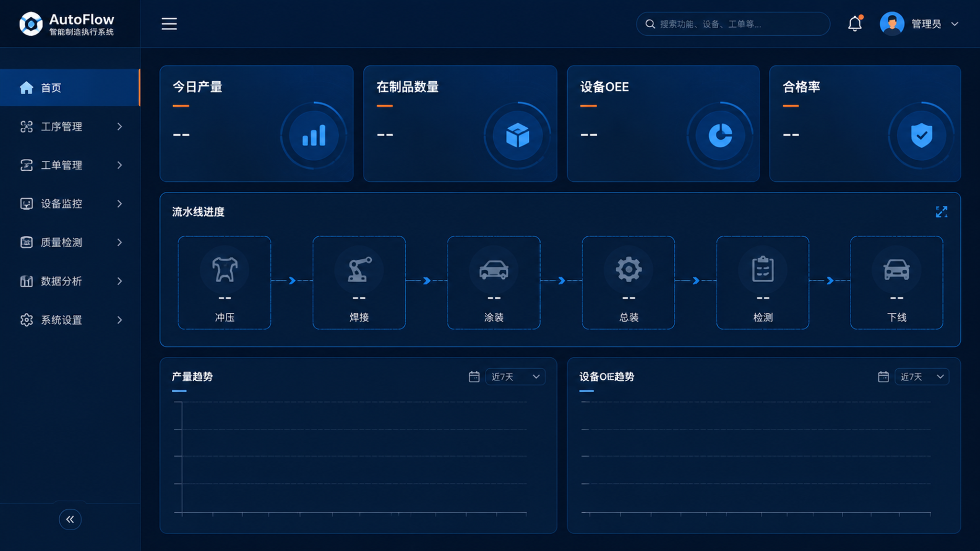Click the AutoFlow logo icon
This screenshot has height=551, width=980.
coord(31,23)
